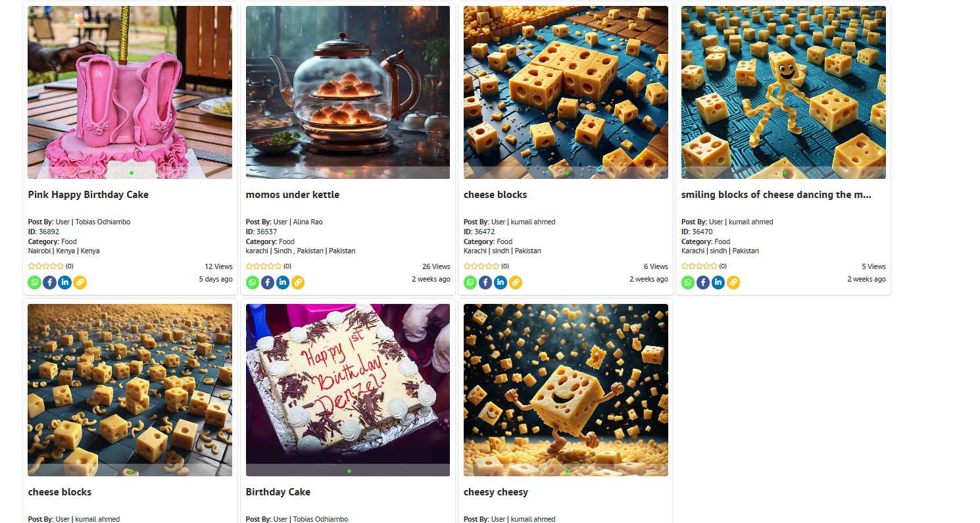Select carousel dot on pink cake image
The width and height of the screenshot is (980, 523).
tap(132, 173)
